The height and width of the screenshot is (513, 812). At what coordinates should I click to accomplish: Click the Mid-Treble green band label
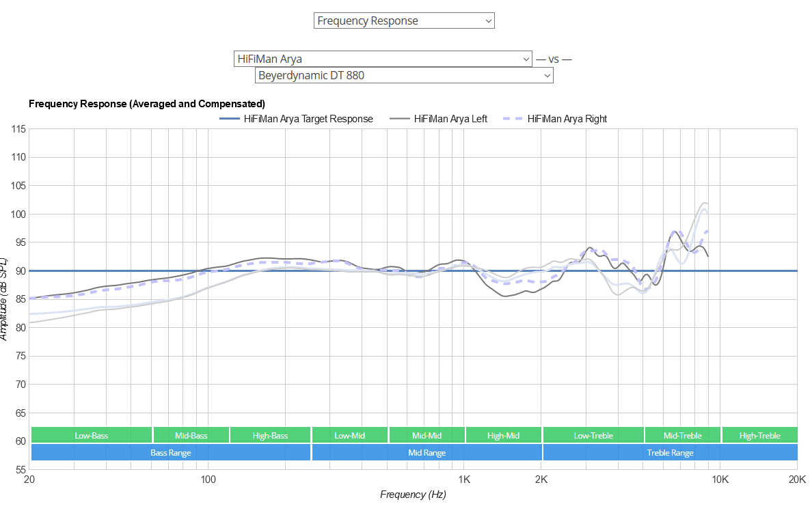pyautogui.click(x=683, y=435)
